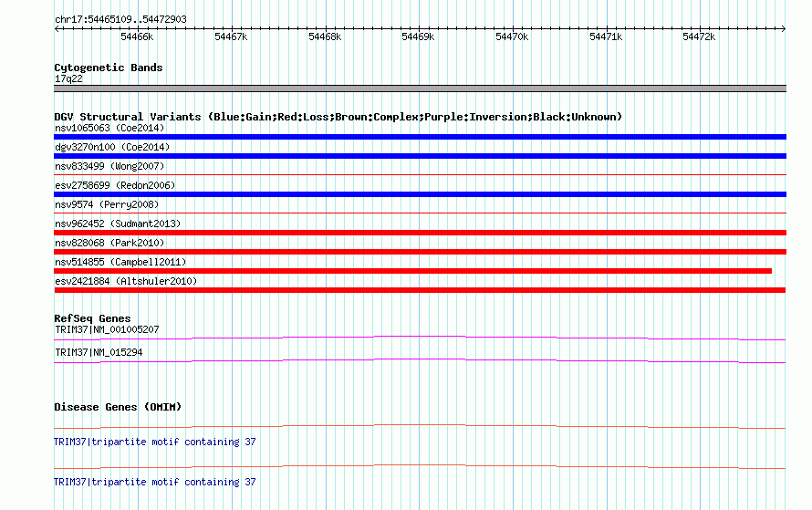
Task: Open variant nsv833499 (Wong2007) label
Action: [x=109, y=166]
